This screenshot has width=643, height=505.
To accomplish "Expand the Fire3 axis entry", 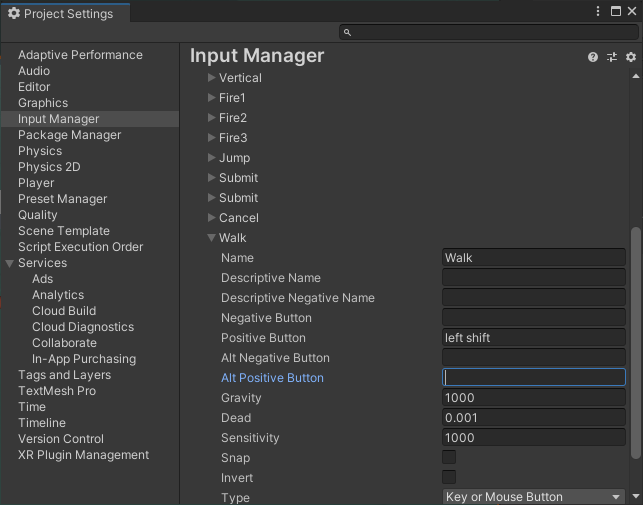I will coord(212,137).
